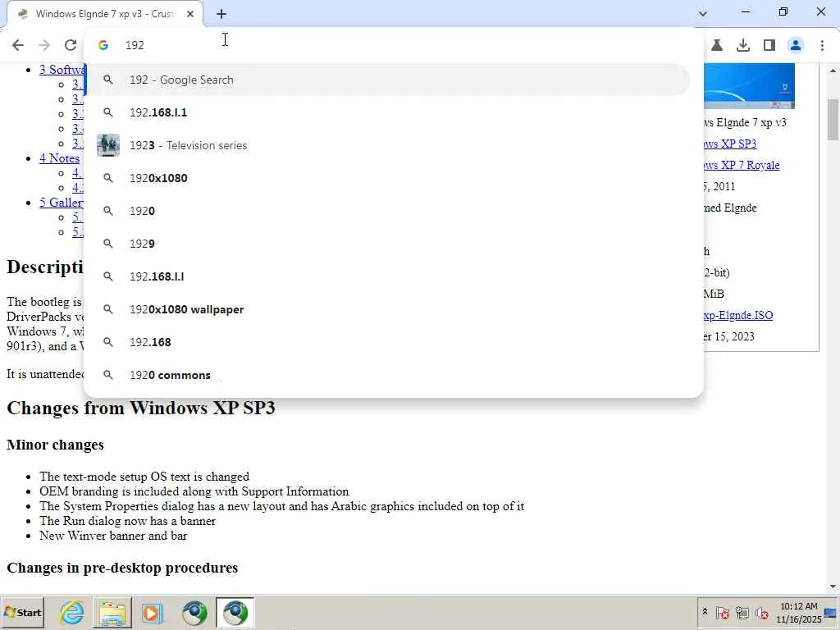
Task: Go back to the previous page
Action: [x=18, y=45]
